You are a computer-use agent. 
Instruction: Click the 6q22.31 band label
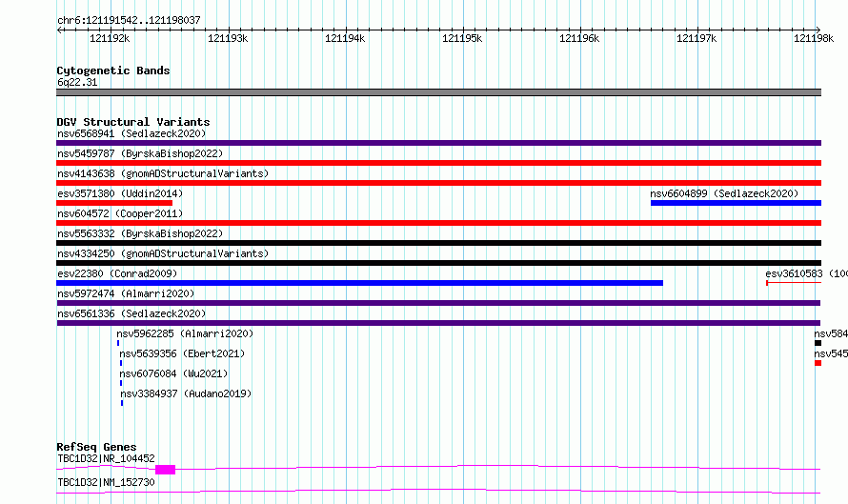pos(77,82)
